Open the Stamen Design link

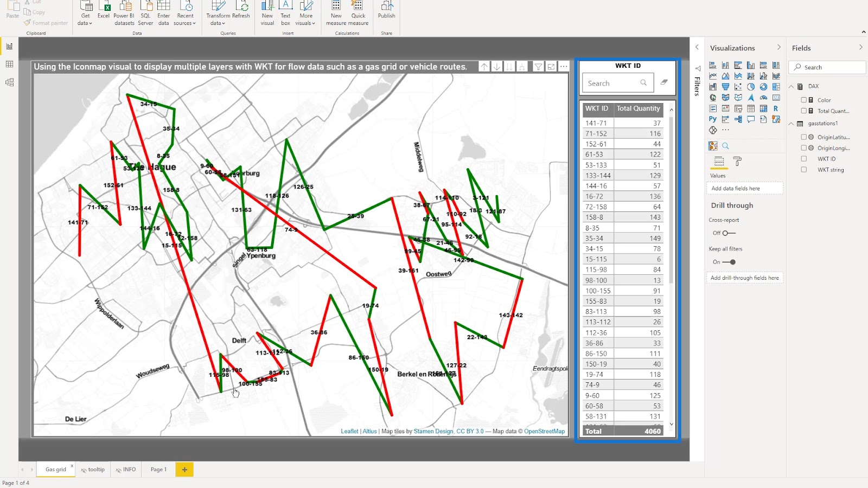click(x=433, y=432)
